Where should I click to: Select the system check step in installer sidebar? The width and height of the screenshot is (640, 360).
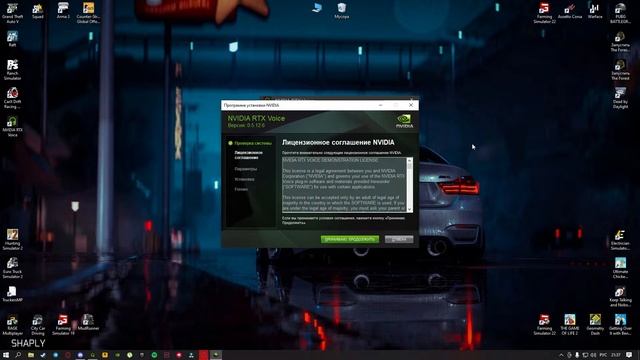point(253,143)
